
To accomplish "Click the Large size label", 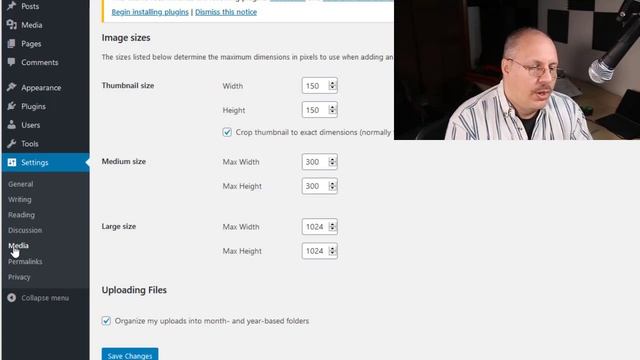I will click(119, 227).
